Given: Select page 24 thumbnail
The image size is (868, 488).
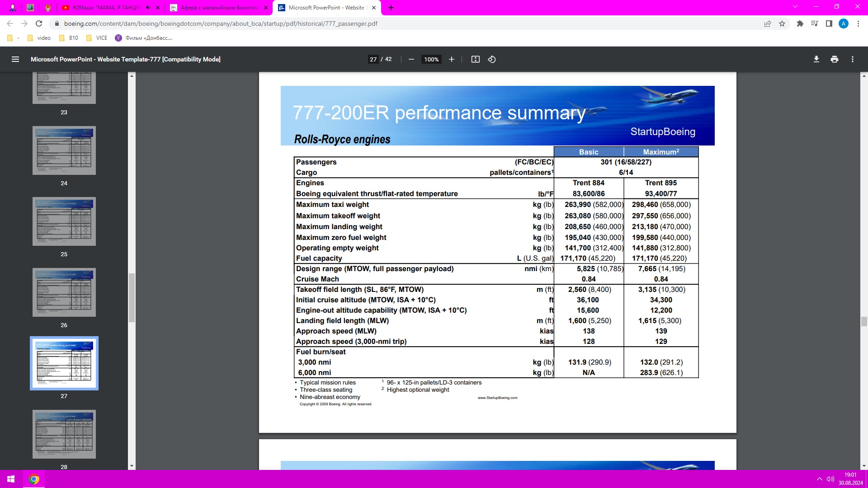Looking at the screenshot, I should pos(64,150).
